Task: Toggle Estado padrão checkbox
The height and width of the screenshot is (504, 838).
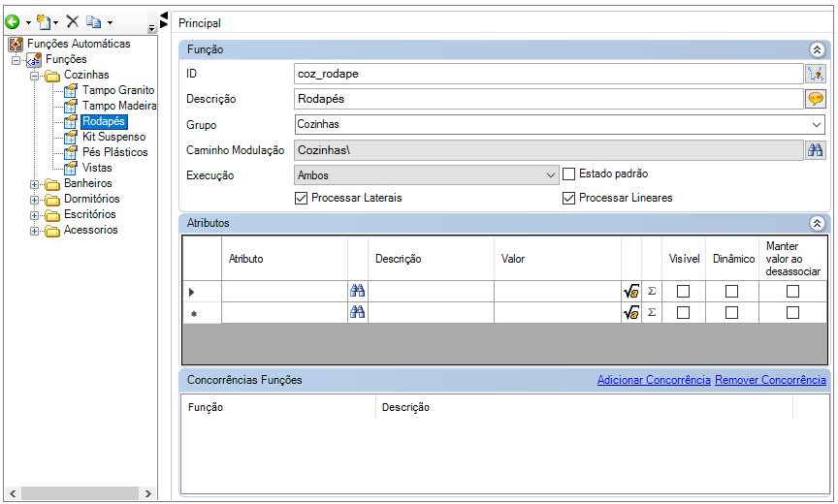Action: point(569,174)
